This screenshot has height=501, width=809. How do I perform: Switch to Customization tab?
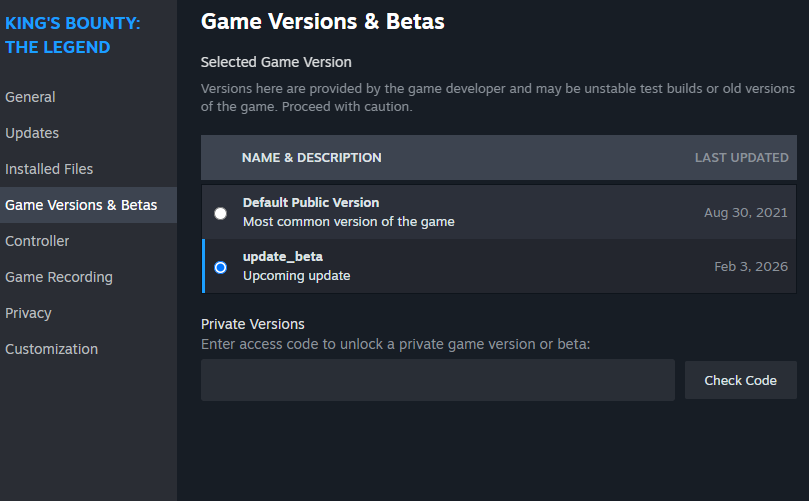tap(51, 349)
